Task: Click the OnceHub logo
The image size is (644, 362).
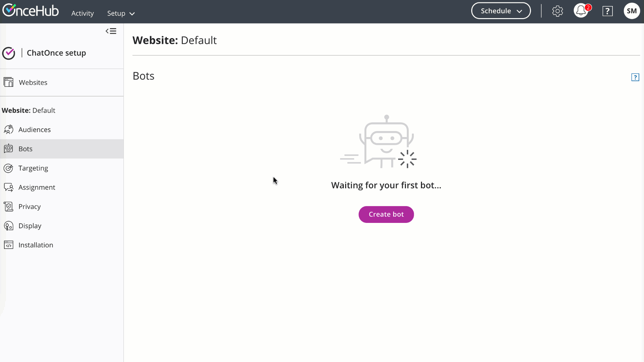Action: [x=31, y=11]
